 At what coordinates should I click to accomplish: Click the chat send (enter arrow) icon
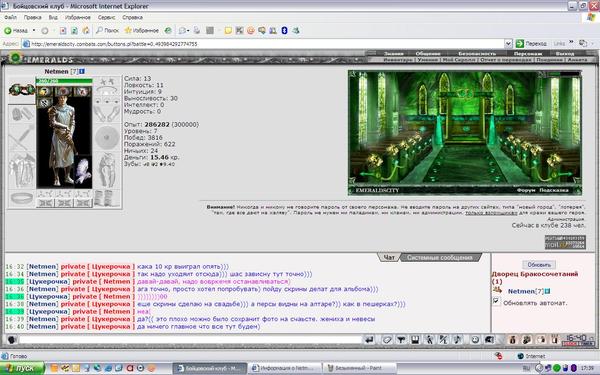tap(369, 339)
